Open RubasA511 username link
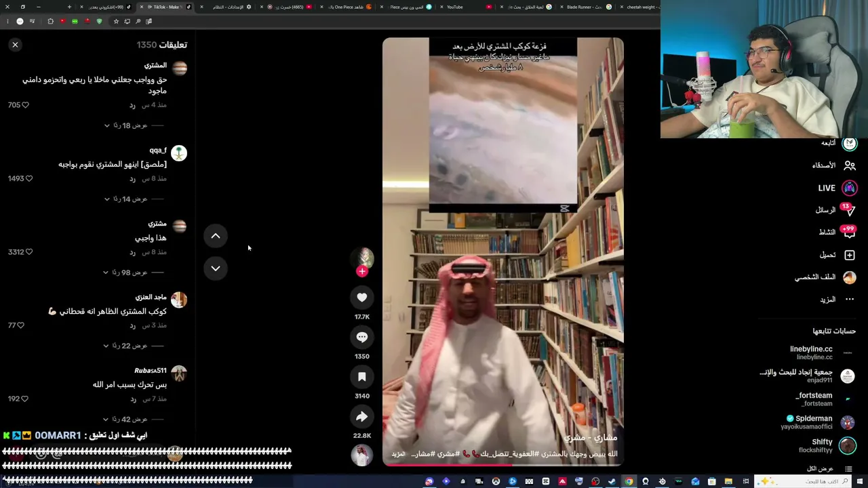 tap(150, 371)
